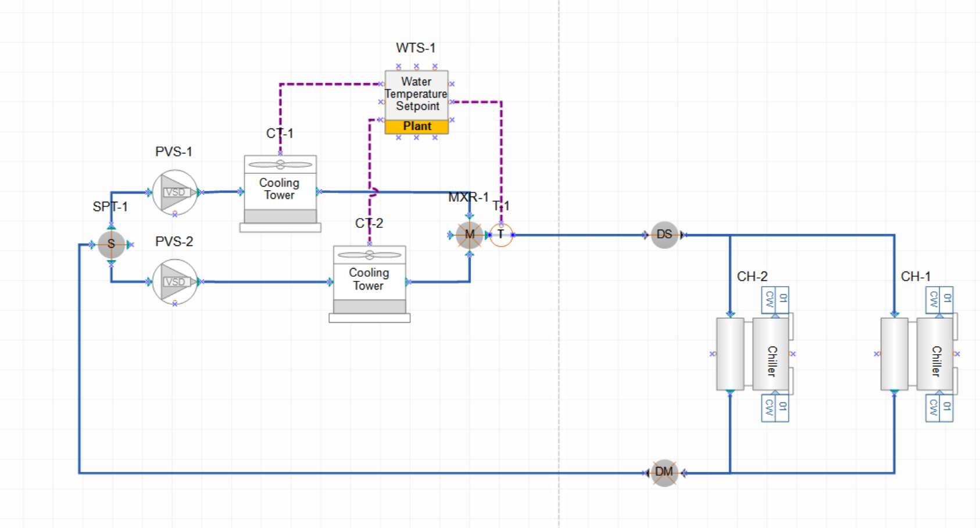Image resolution: width=980 pixels, height=528 pixels.
Task: Click the CT-2 Cooling Tower block
Action: tap(369, 279)
